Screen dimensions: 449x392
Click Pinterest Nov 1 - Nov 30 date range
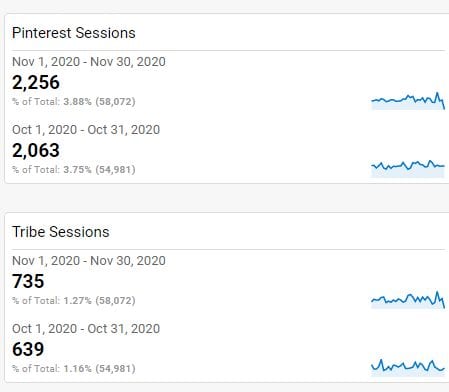[x=89, y=62]
